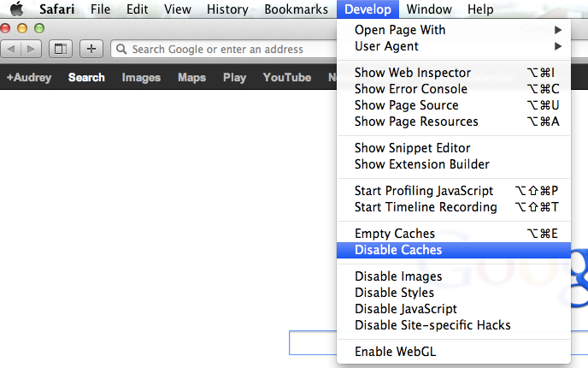Open the View menu
This screenshot has height=368, width=588.
click(x=178, y=9)
